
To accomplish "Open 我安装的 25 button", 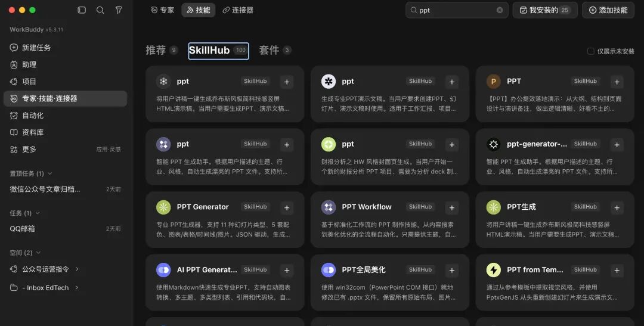I will tap(545, 10).
